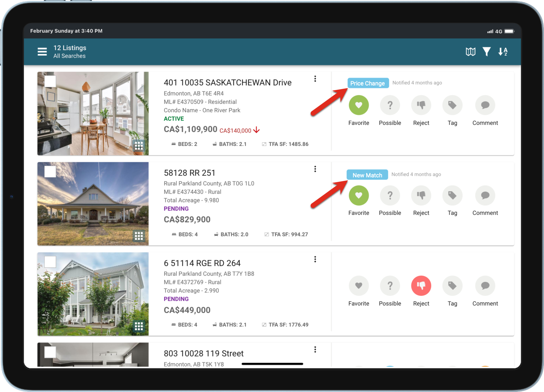Click the ACTIVE status label
This screenshot has height=392, width=544.
tap(174, 119)
